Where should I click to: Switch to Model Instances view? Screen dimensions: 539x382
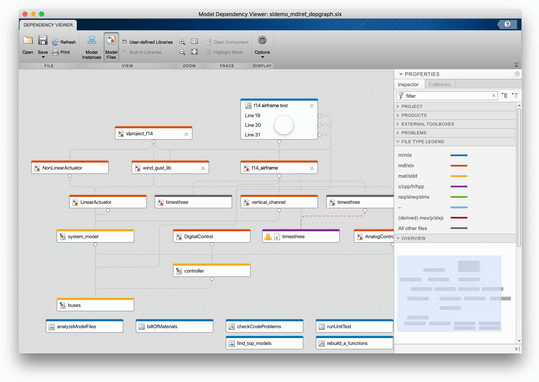[x=91, y=47]
